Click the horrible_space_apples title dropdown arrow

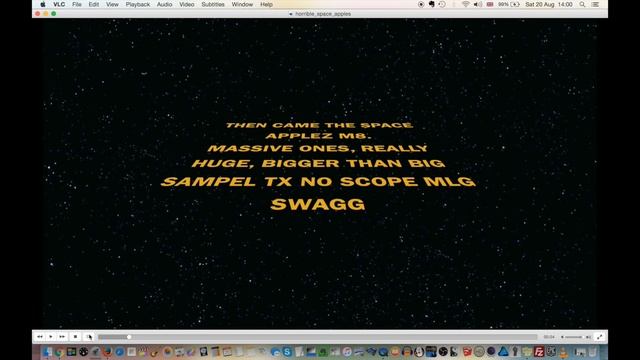click(291, 14)
